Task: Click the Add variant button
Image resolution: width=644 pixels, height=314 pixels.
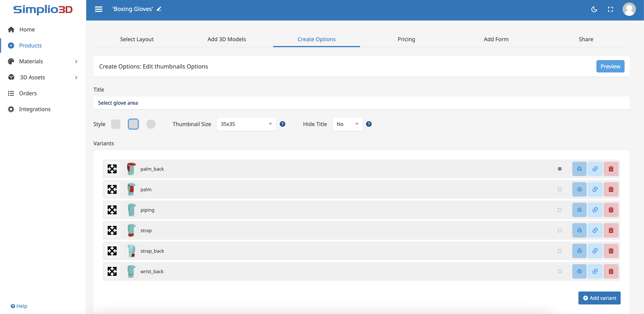Action: (x=599, y=298)
